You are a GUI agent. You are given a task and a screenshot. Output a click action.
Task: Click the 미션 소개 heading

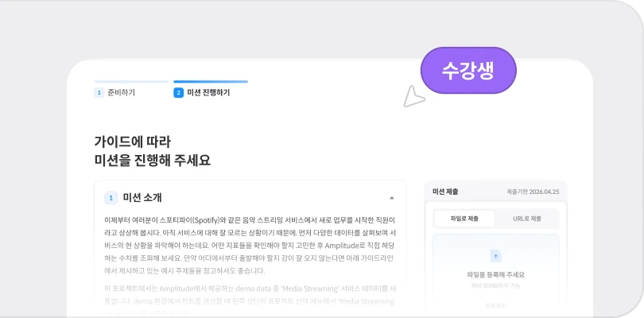click(142, 198)
